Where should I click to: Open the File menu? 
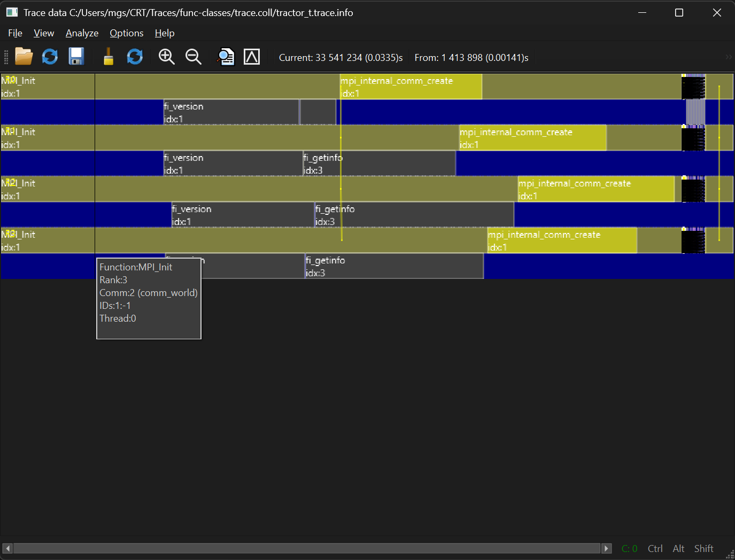coord(15,33)
